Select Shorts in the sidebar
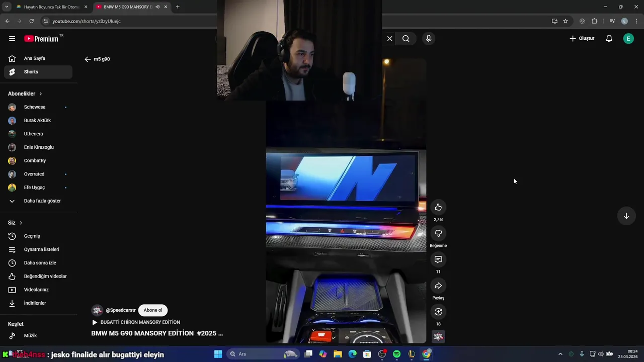The image size is (644, 362). pyautogui.click(x=38, y=72)
